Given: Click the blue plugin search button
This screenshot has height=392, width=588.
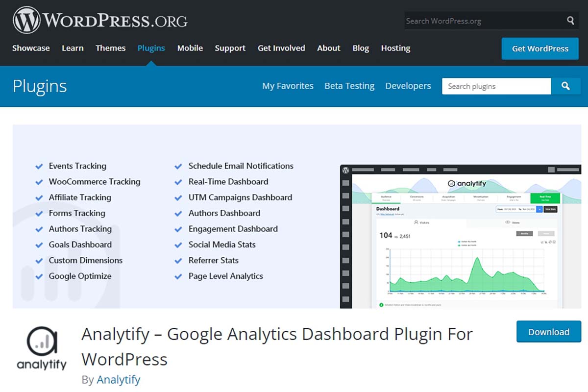Looking at the screenshot, I should click(565, 86).
